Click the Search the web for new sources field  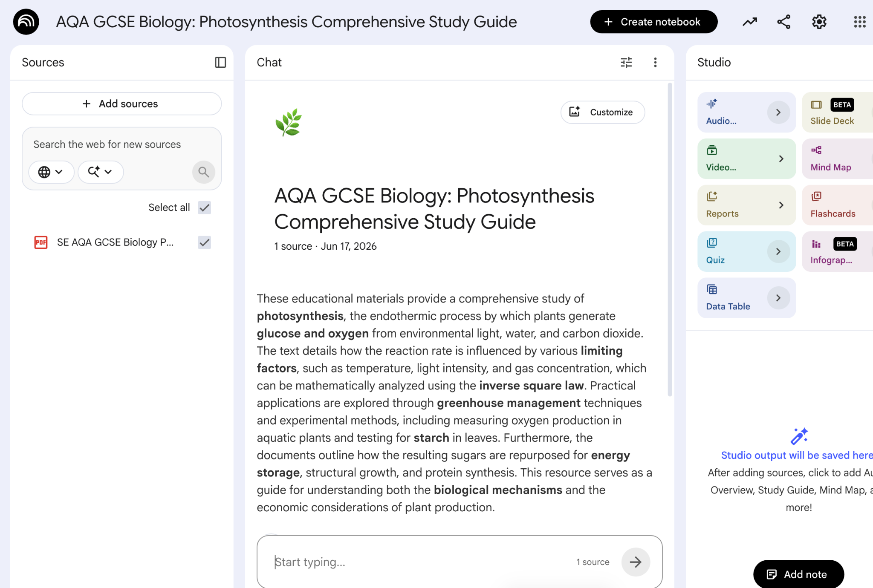(x=121, y=144)
